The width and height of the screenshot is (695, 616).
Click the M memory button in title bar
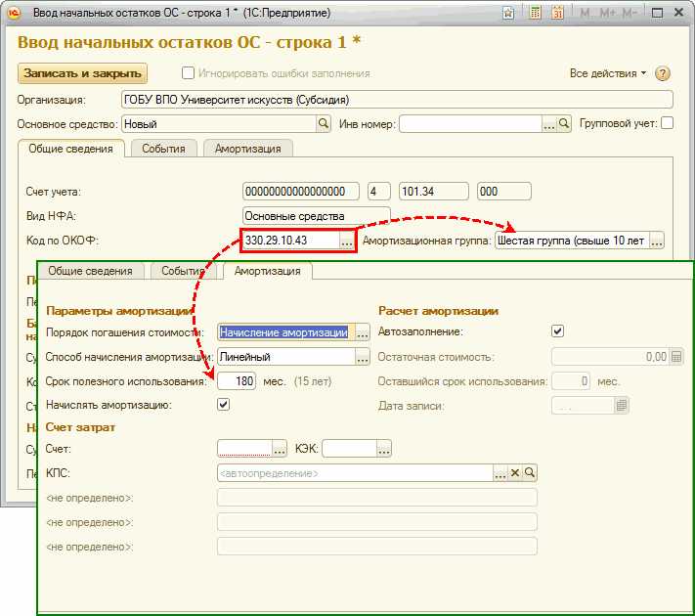pyautogui.click(x=585, y=13)
